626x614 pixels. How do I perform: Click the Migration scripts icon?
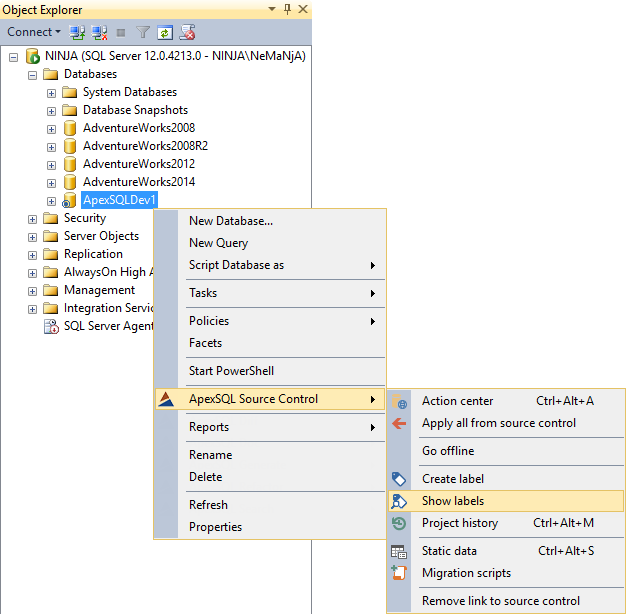(x=399, y=573)
